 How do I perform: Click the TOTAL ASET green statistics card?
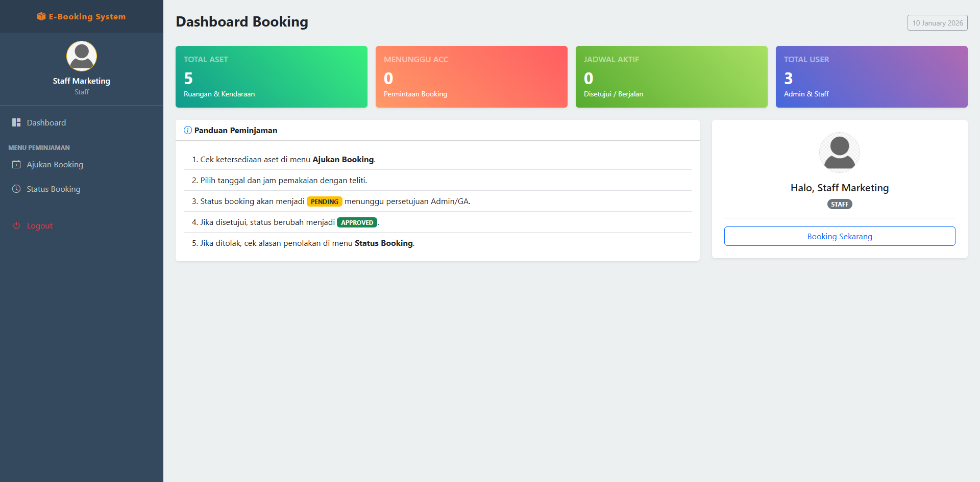(x=271, y=77)
